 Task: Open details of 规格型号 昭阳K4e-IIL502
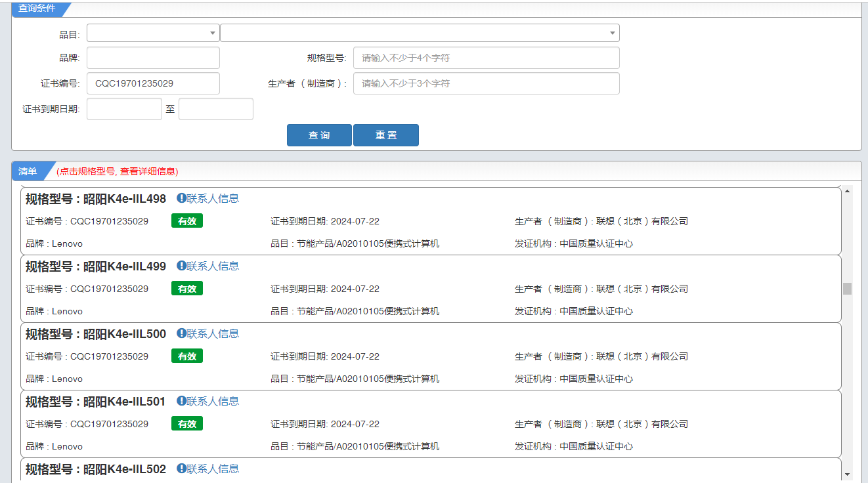pyautogui.click(x=96, y=469)
